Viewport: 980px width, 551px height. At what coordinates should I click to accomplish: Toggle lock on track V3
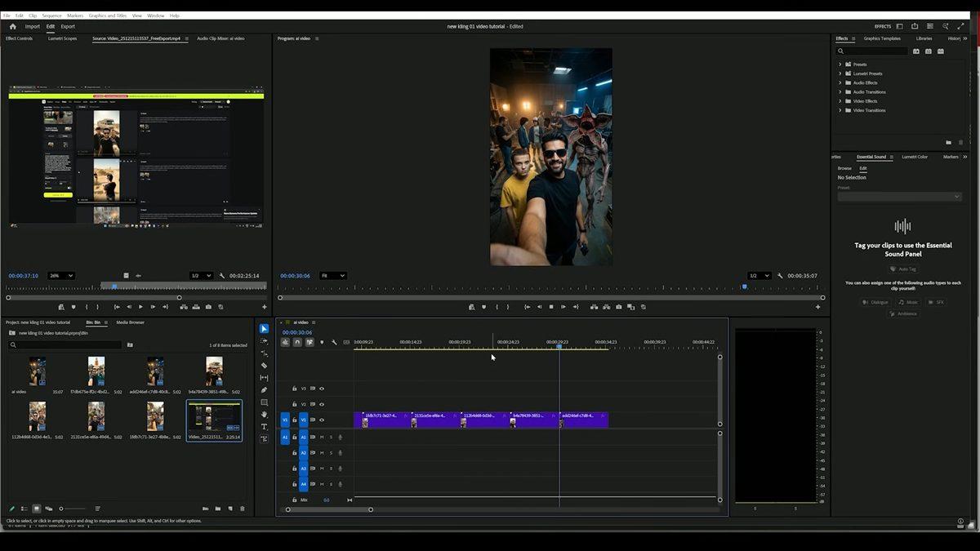[x=295, y=389]
